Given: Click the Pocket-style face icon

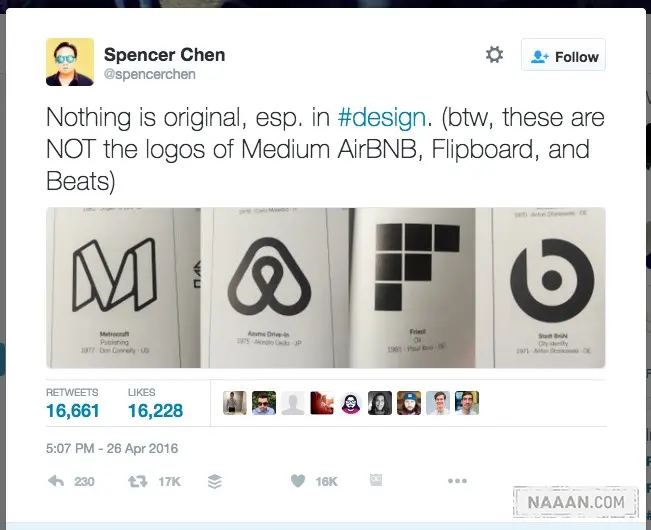Looking at the screenshot, I should 376,480.
